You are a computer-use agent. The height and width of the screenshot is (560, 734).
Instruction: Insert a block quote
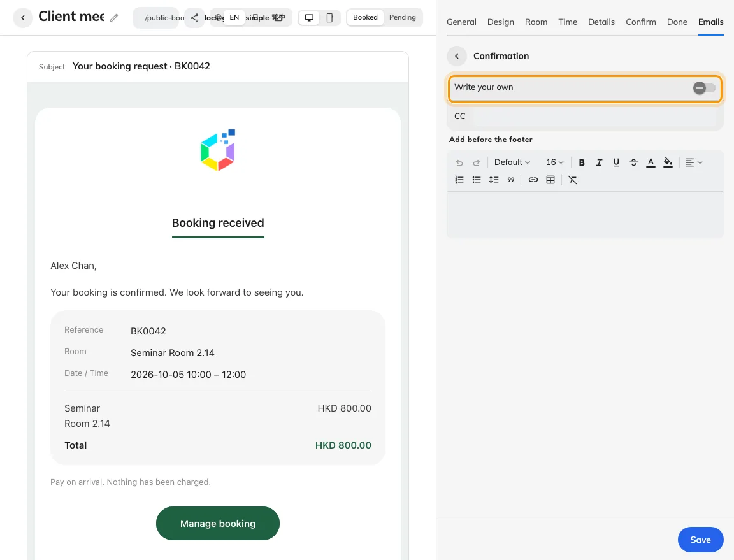[x=511, y=180]
